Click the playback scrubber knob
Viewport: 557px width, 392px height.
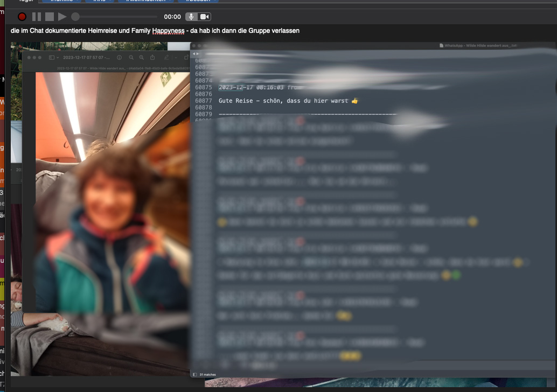coord(75,17)
